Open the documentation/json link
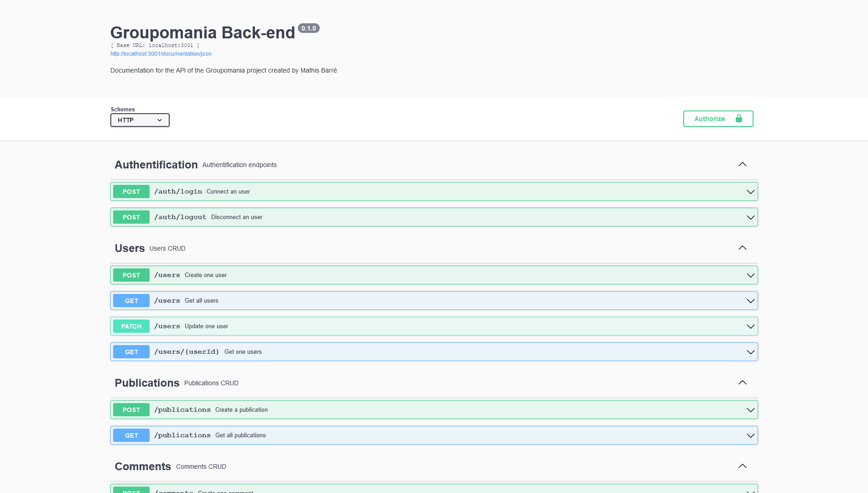Screen dimensions: 868x493 pos(161,53)
